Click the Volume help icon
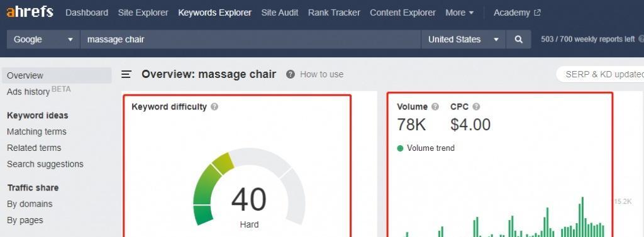Image resolution: width=644 pixels, height=237 pixels. [x=435, y=107]
